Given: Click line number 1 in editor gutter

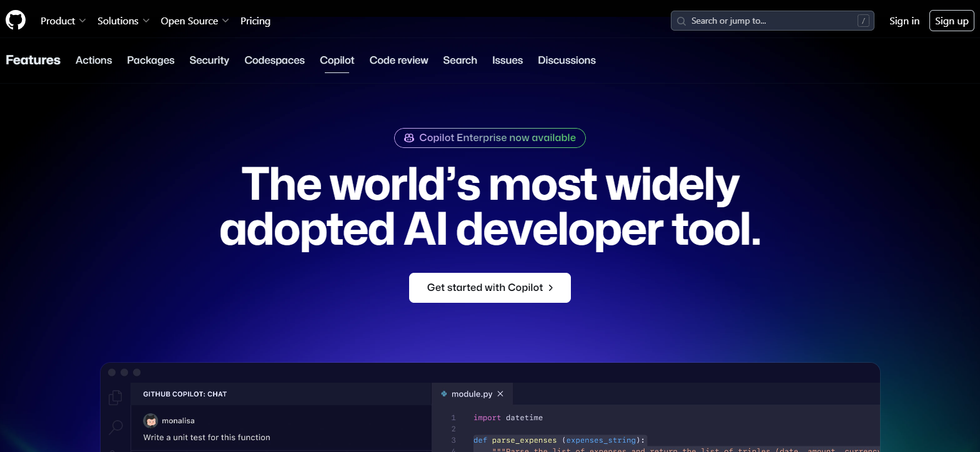Looking at the screenshot, I should (453, 418).
